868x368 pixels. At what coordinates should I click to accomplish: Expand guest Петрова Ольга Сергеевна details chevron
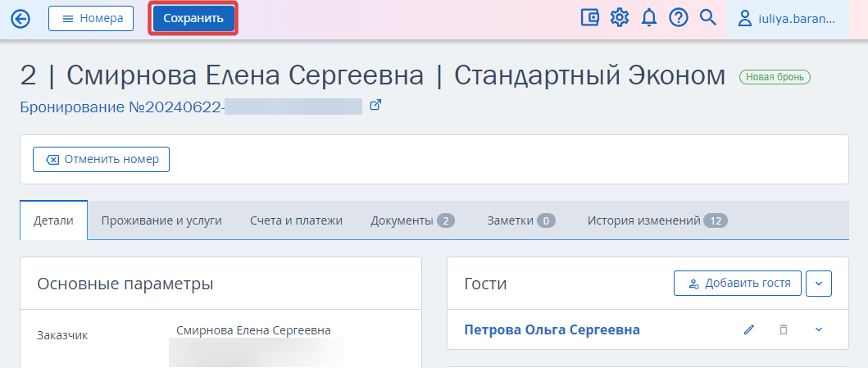(x=820, y=329)
